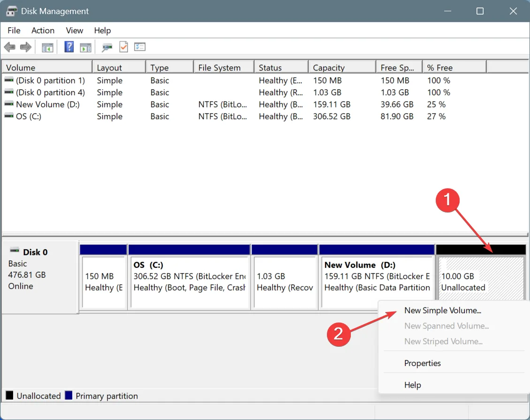
Task: Open the blue question mark Help icon
Action: [x=69, y=46]
